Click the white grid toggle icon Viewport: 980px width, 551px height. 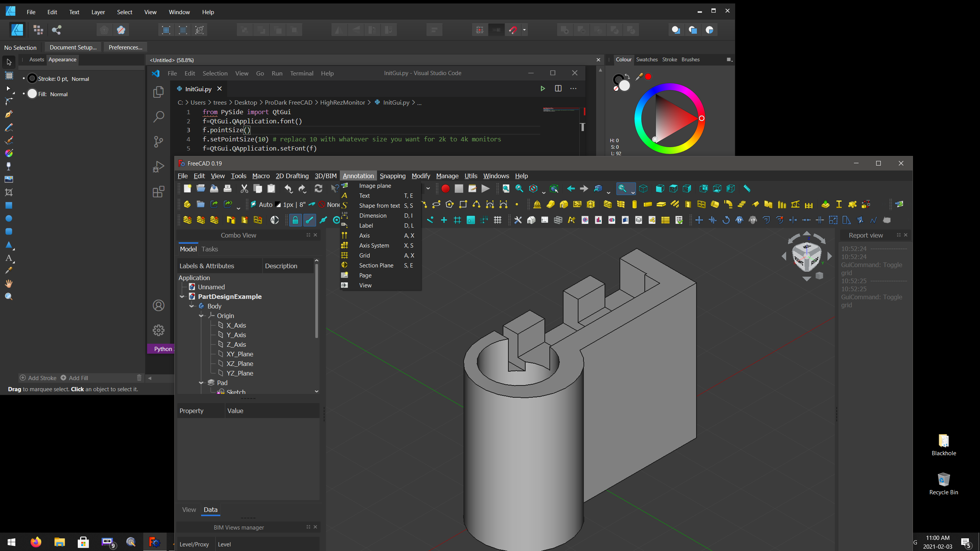pos(497,220)
